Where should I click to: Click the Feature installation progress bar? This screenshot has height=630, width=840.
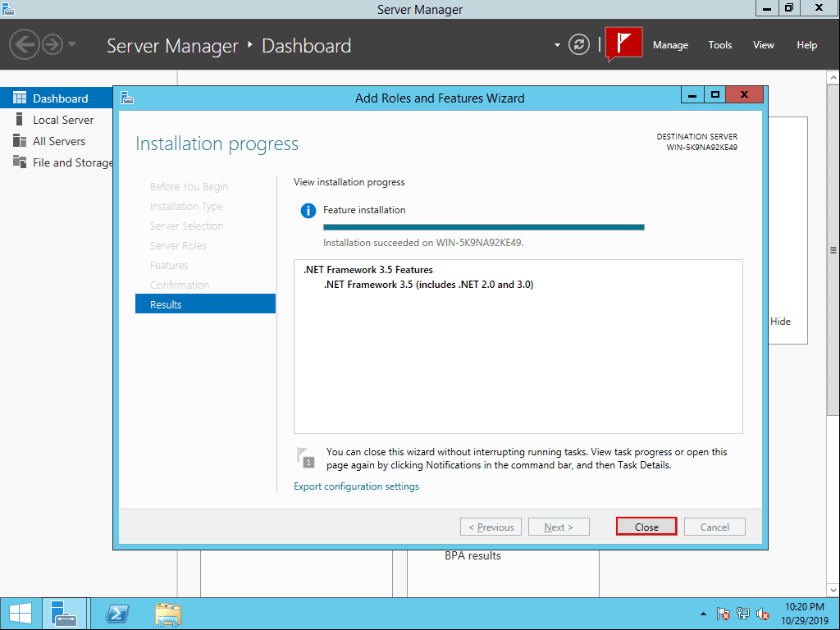tap(484, 227)
